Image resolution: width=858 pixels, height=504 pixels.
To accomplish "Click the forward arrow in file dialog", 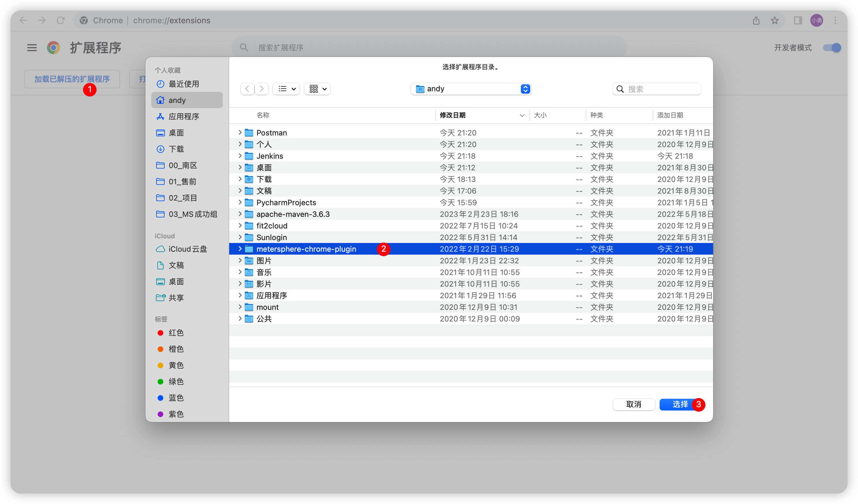I will click(261, 89).
